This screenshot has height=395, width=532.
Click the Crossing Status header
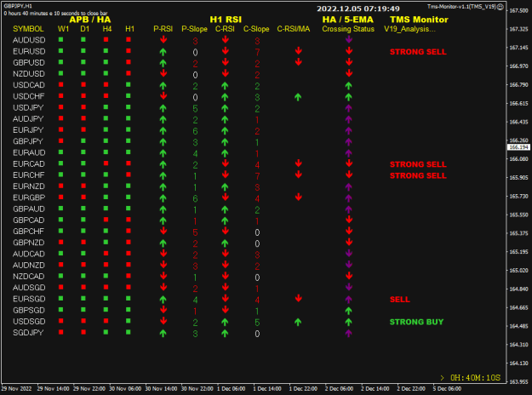pyautogui.click(x=348, y=29)
